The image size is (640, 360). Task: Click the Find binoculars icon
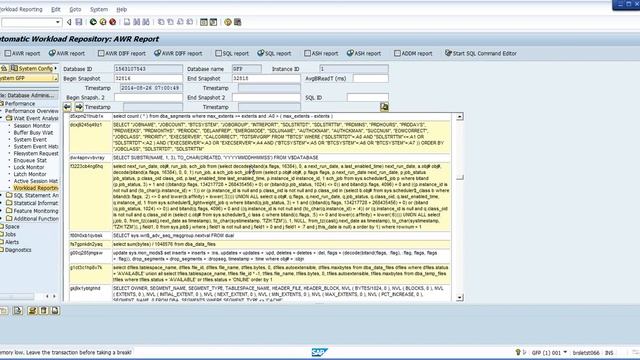[x=137, y=22]
